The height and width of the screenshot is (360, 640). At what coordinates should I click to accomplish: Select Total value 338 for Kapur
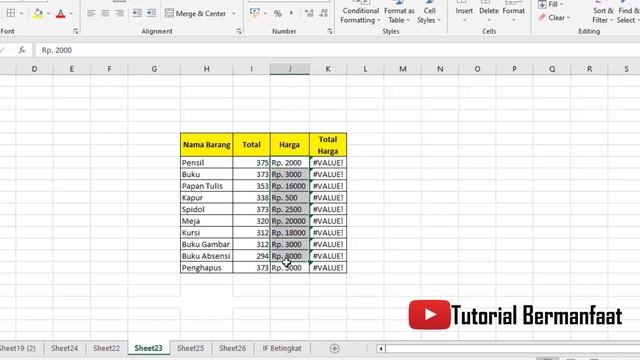(251, 198)
